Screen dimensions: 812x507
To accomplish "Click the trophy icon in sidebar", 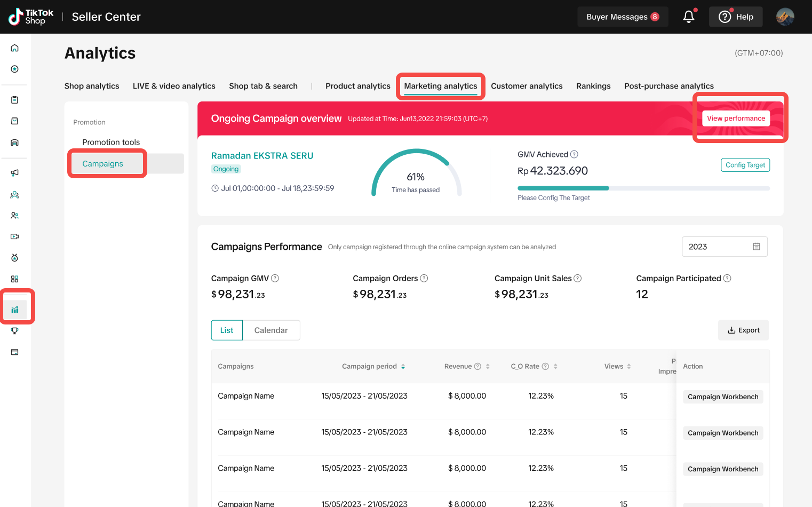I will pyautogui.click(x=15, y=331).
